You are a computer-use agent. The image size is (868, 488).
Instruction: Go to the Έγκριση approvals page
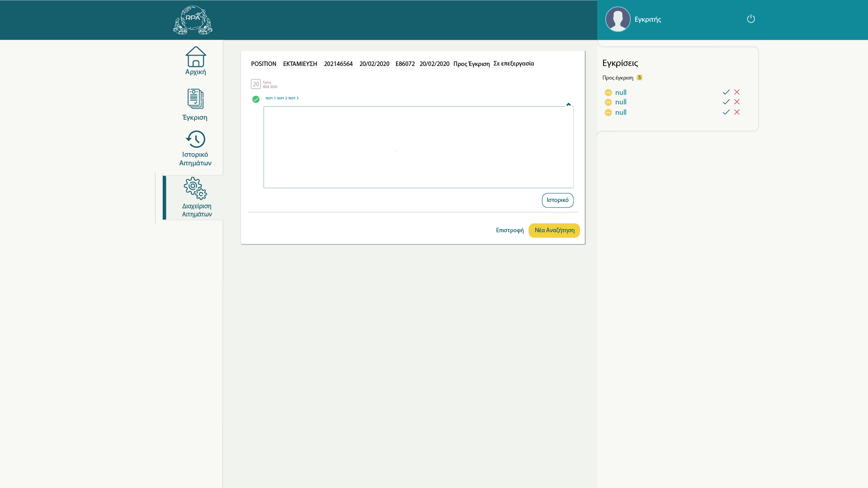click(195, 99)
